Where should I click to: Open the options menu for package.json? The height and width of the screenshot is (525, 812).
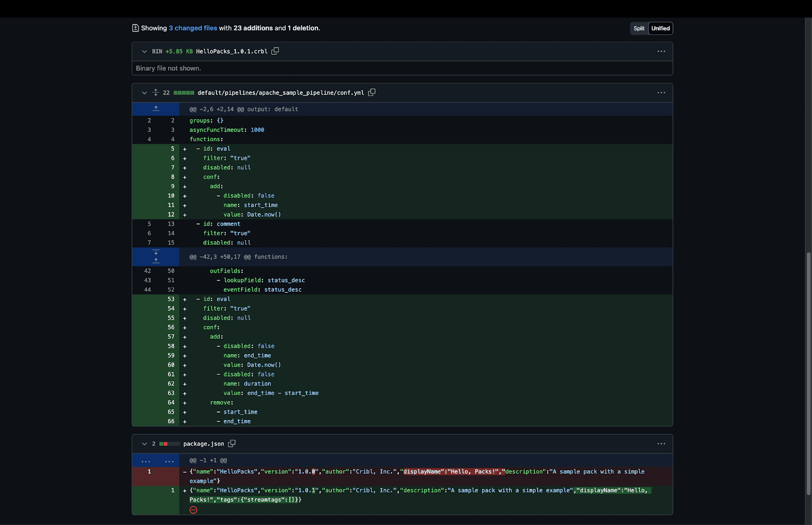[x=661, y=444]
